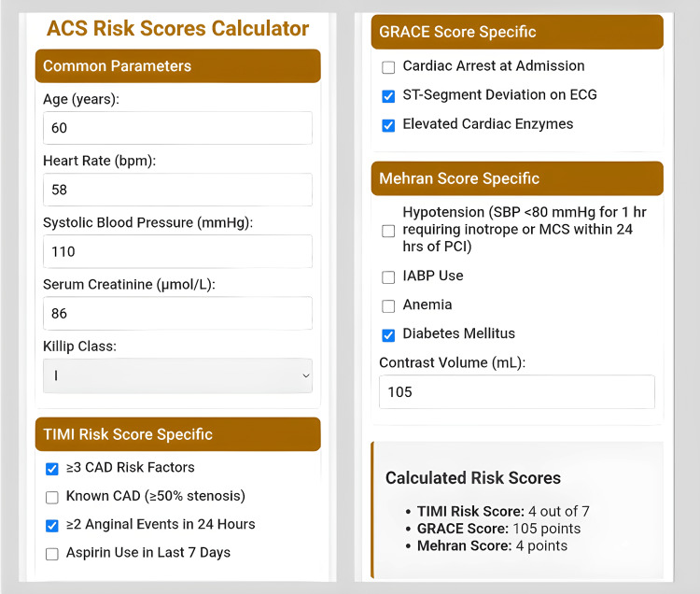Tick the IABP Use checkbox
Screen dimensions: 700x594
pos(388,277)
